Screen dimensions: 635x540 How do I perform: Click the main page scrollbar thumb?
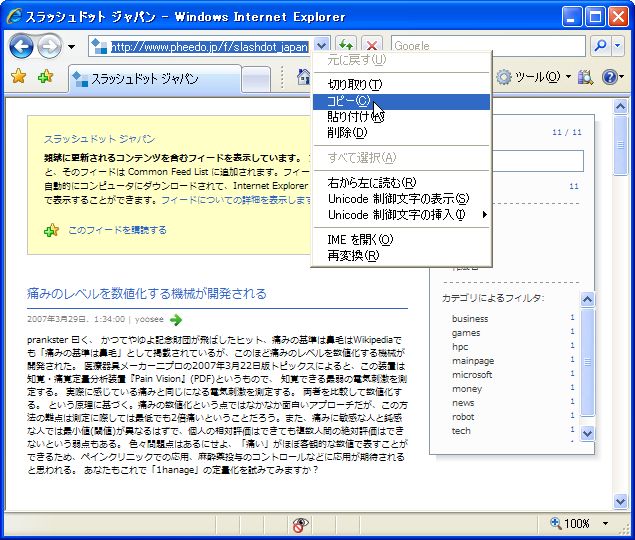point(620,145)
